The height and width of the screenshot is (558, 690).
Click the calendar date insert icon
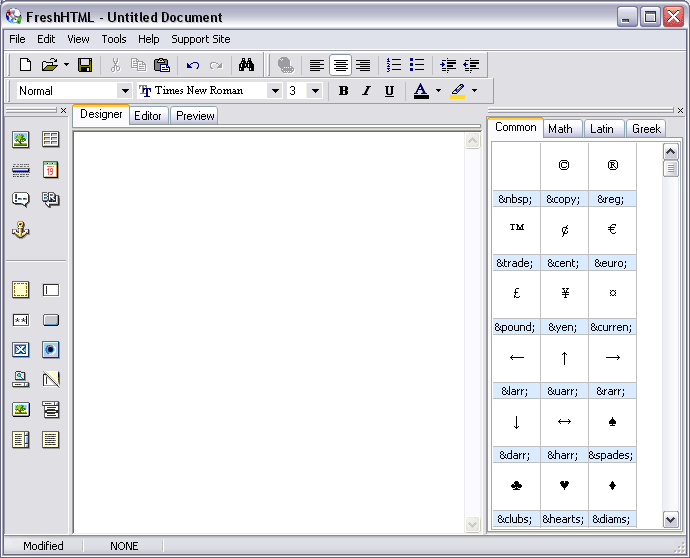[x=50, y=170]
